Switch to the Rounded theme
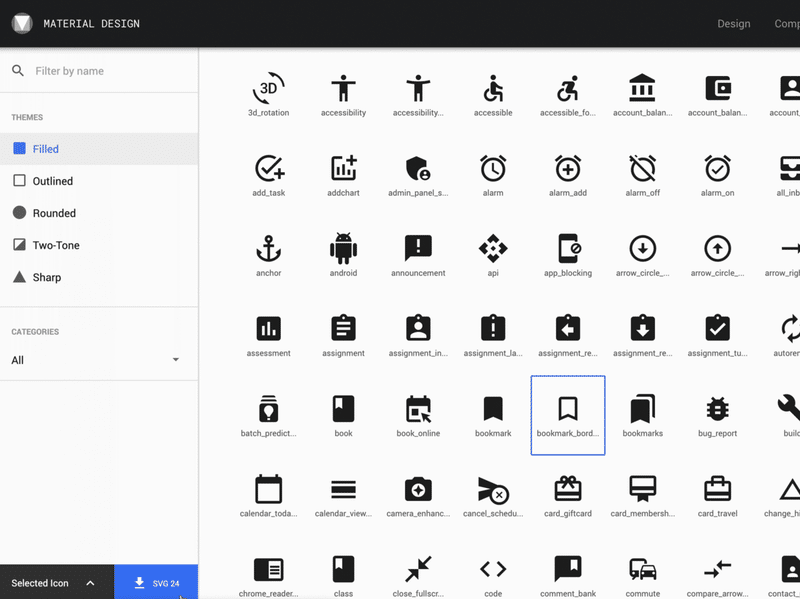 tap(99, 213)
